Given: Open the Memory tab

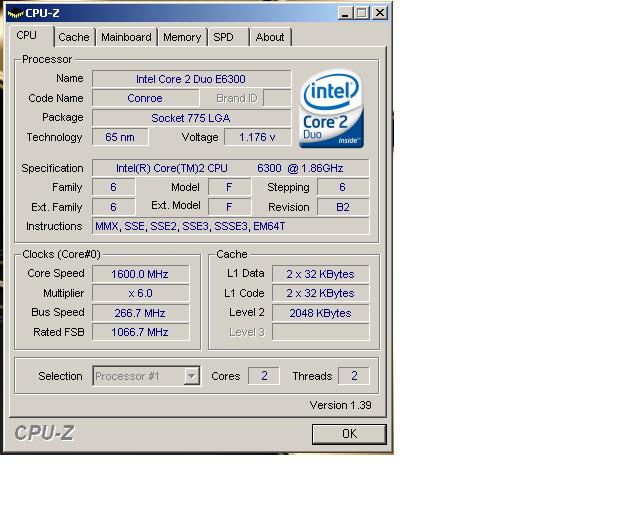Looking at the screenshot, I should coord(182,37).
